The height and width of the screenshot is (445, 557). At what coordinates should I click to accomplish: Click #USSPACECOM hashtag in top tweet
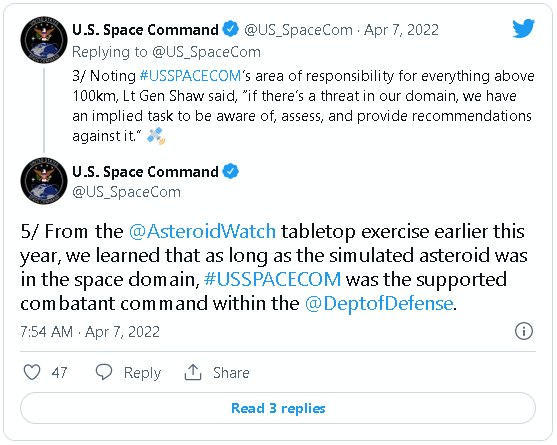(x=191, y=76)
